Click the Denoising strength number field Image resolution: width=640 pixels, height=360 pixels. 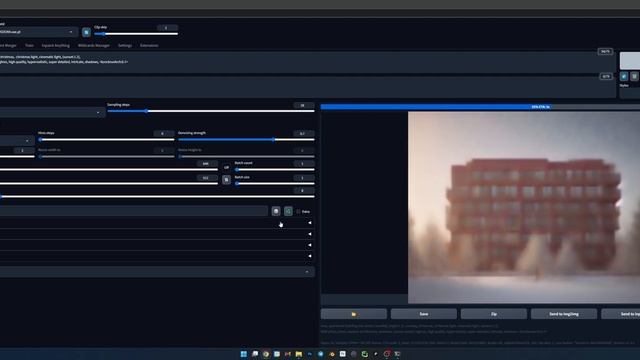303,133
